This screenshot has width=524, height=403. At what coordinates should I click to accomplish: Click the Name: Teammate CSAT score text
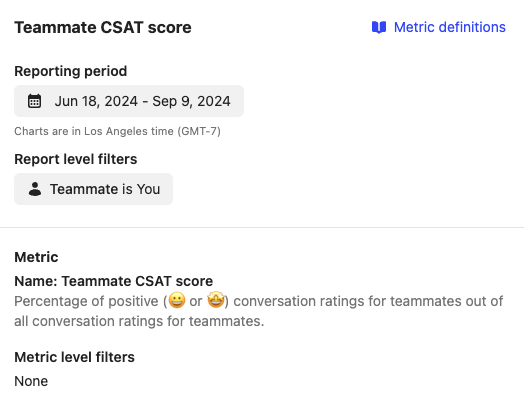pyautogui.click(x=114, y=281)
